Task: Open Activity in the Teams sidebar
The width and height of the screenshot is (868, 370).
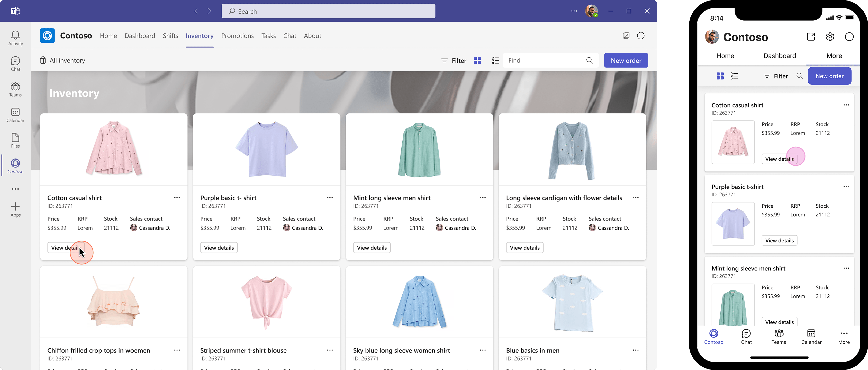Action: pos(15,38)
